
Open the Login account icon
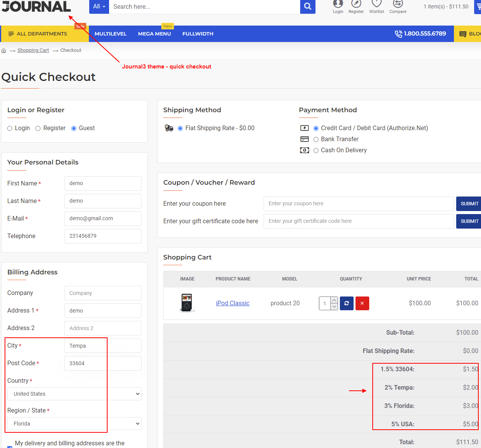pyautogui.click(x=338, y=5)
